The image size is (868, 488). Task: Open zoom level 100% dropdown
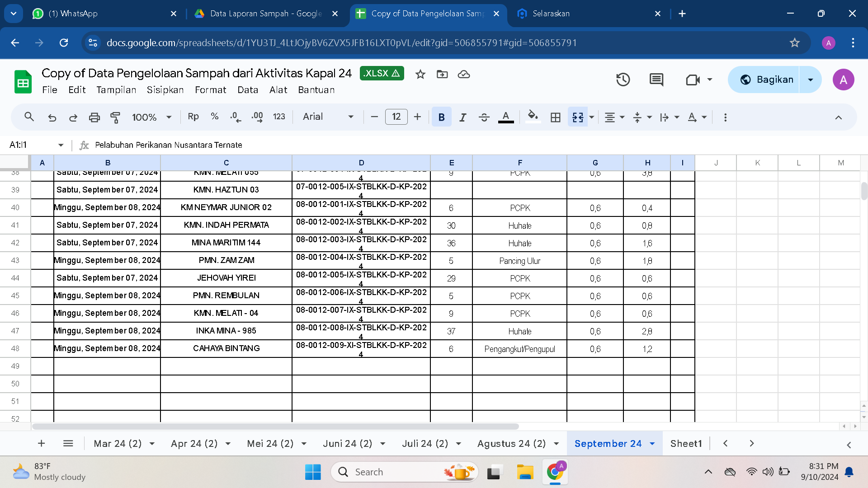(151, 117)
